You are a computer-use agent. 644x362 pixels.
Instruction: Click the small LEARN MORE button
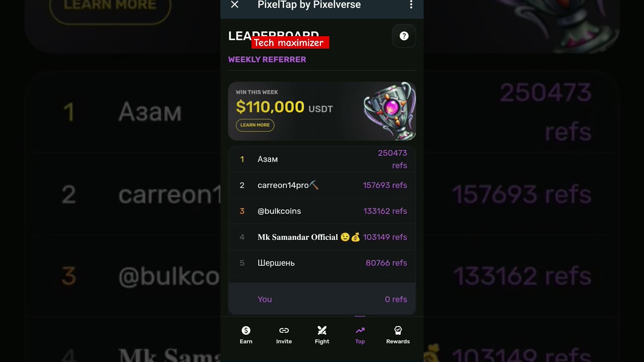point(255,125)
